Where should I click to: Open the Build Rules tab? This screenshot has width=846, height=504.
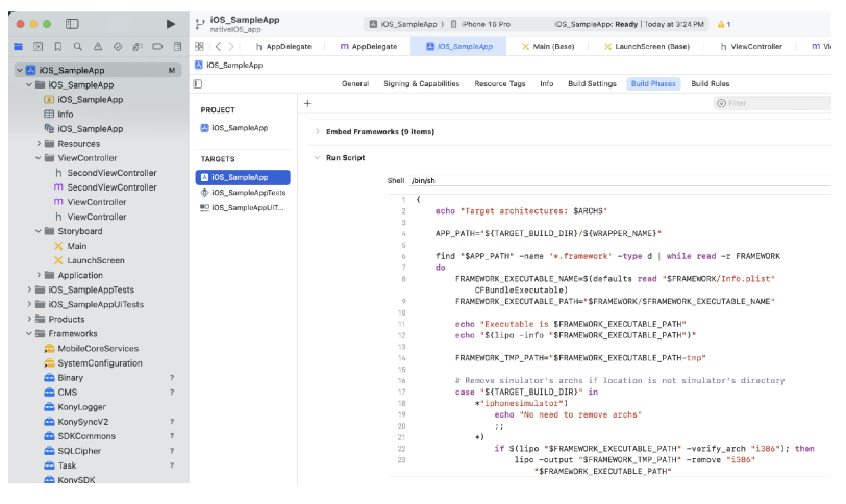tap(710, 84)
